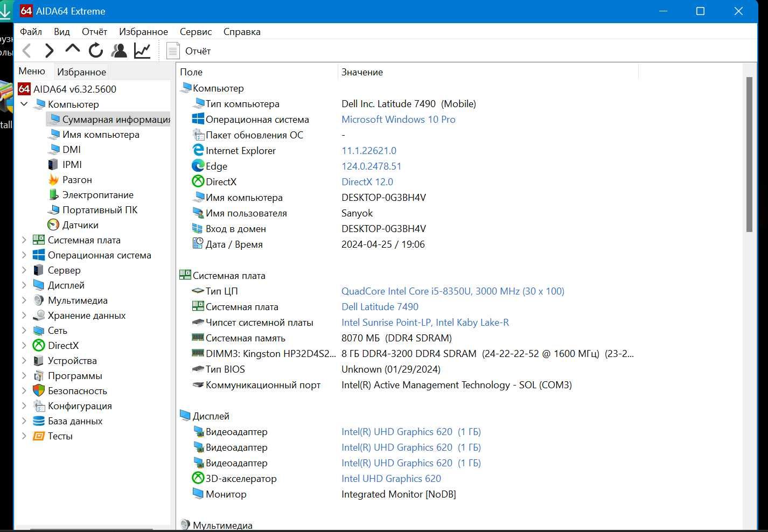This screenshot has height=532, width=768.
Task: Click the Поле column header
Action: coord(191,72)
